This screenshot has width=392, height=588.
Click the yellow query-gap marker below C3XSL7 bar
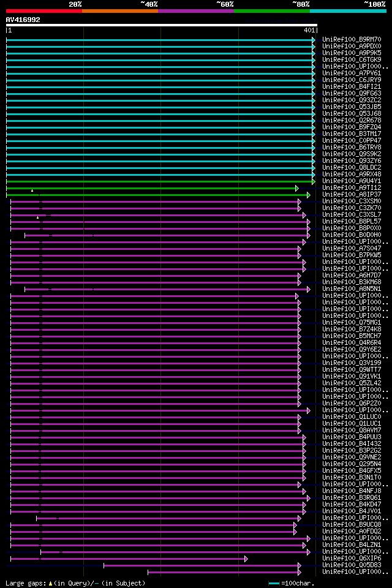(x=37, y=217)
